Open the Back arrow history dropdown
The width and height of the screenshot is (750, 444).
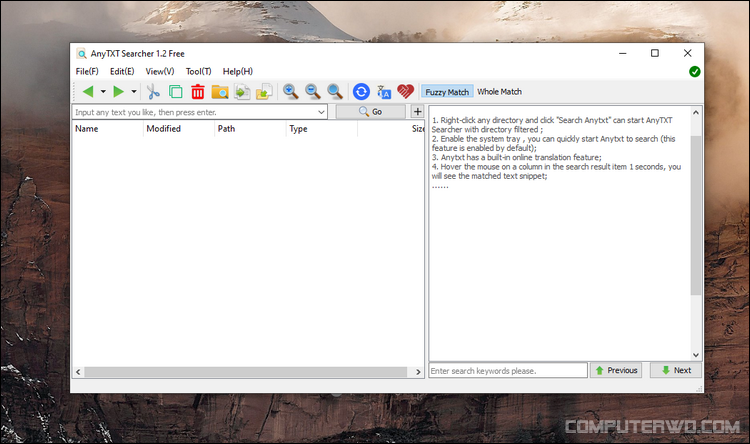click(x=103, y=91)
